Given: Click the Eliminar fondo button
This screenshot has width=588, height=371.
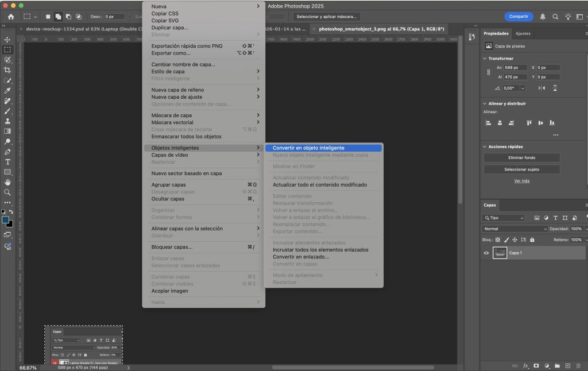Looking at the screenshot, I should pyautogui.click(x=521, y=158).
